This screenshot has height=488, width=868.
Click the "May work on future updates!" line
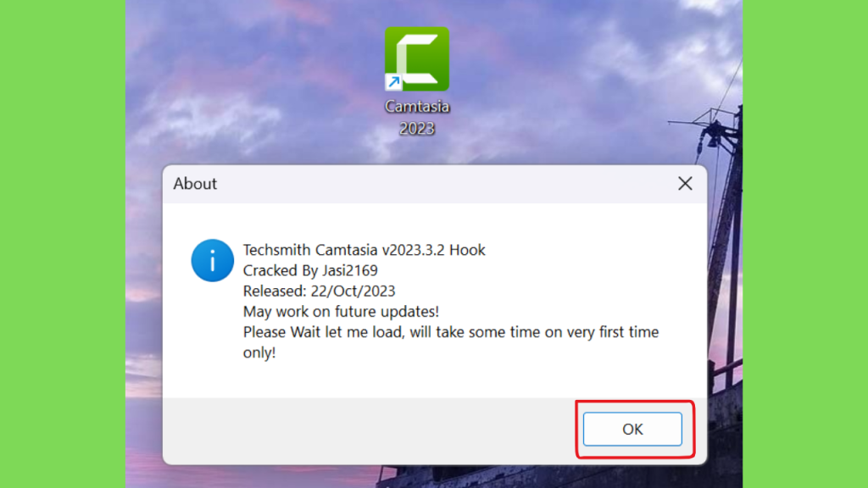pos(341,312)
